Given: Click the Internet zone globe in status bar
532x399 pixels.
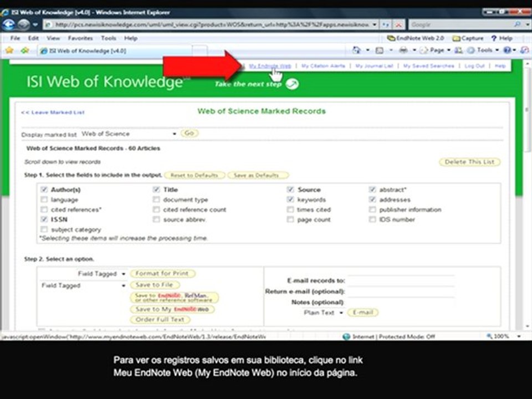Looking at the screenshot, I should (346, 336).
